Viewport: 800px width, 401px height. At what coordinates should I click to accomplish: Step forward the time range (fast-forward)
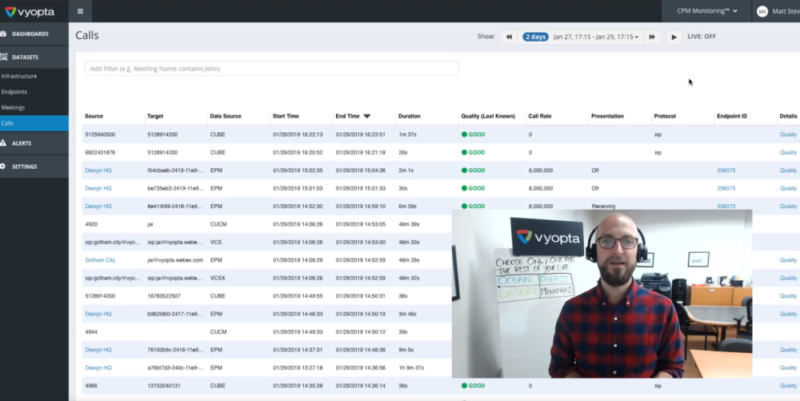point(652,37)
